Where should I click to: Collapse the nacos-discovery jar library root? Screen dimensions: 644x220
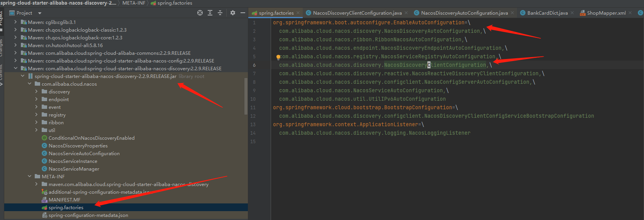click(x=22, y=76)
